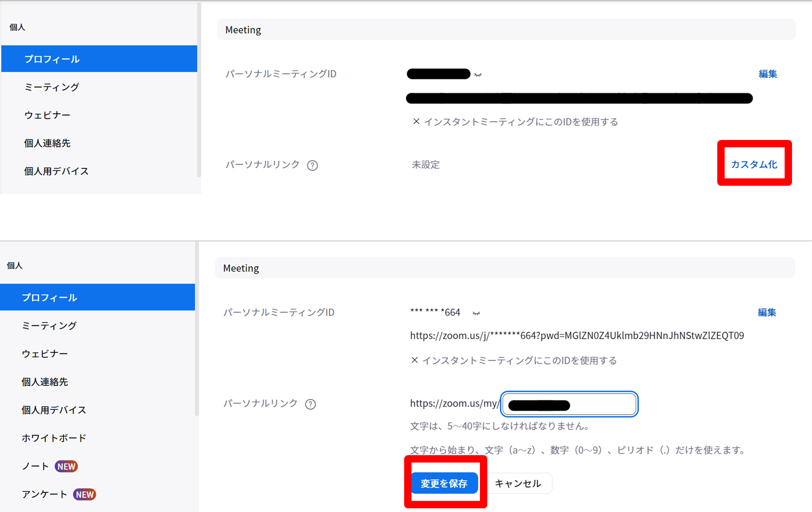
Task: Click the 文字は、5～40字 hint text
Action: coord(500,426)
